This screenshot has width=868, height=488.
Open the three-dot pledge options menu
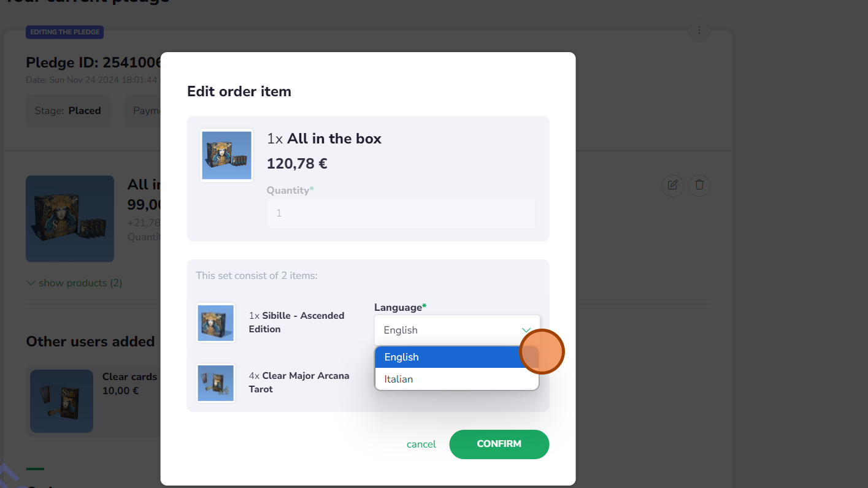[x=699, y=30]
